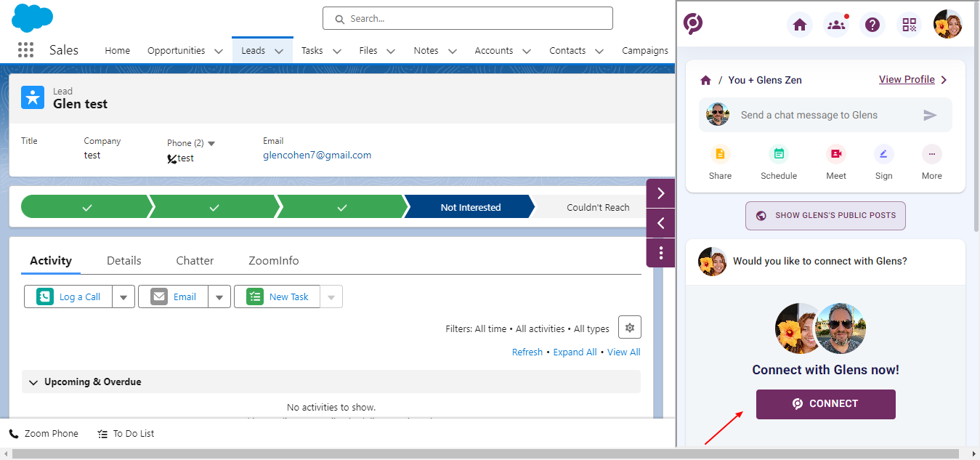Click the View All link
980x460 pixels.
tap(624, 352)
